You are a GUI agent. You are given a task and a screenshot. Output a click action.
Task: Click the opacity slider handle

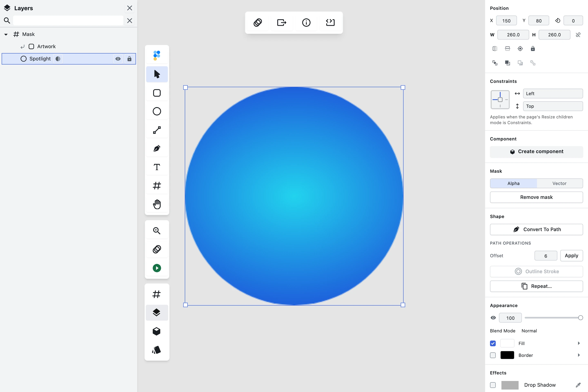tap(580, 318)
